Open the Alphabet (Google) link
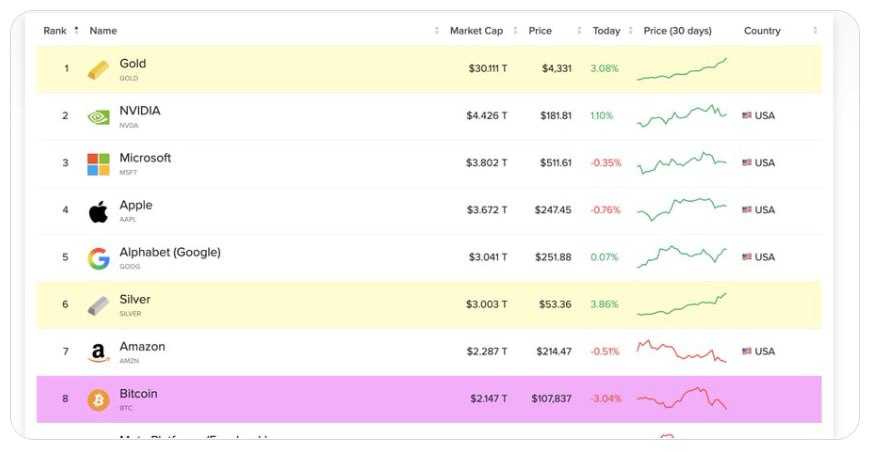Screen dimensions: 876x452 pyautogui.click(x=170, y=253)
